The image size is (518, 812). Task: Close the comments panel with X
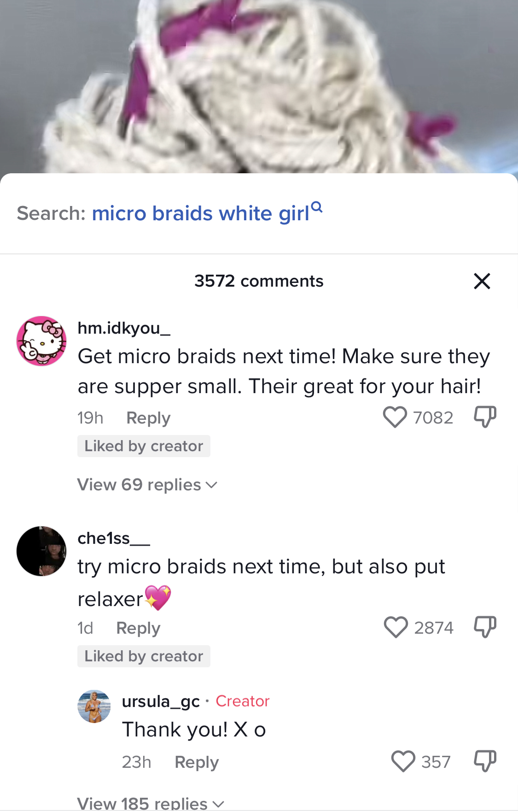[482, 281]
